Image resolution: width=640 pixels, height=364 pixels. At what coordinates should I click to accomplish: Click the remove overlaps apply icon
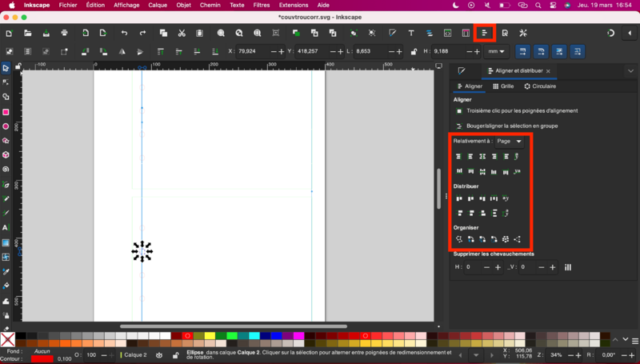[x=568, y=267]
